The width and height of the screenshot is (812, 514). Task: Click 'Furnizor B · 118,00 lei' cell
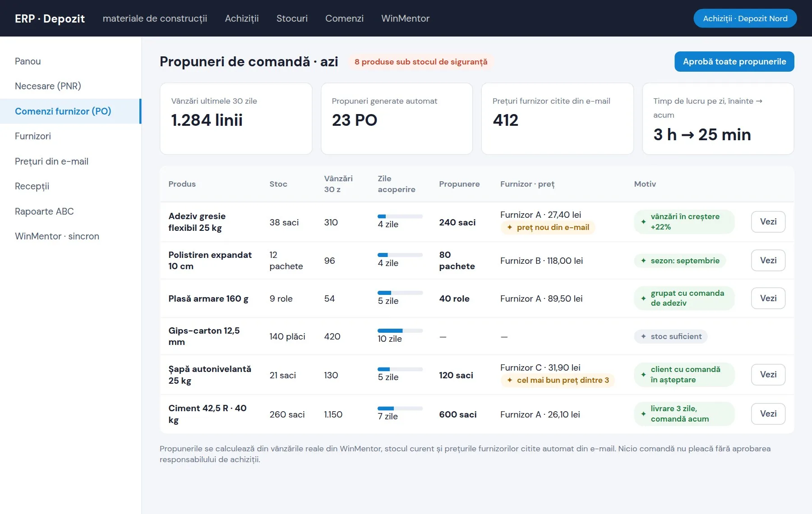[541, 261]
